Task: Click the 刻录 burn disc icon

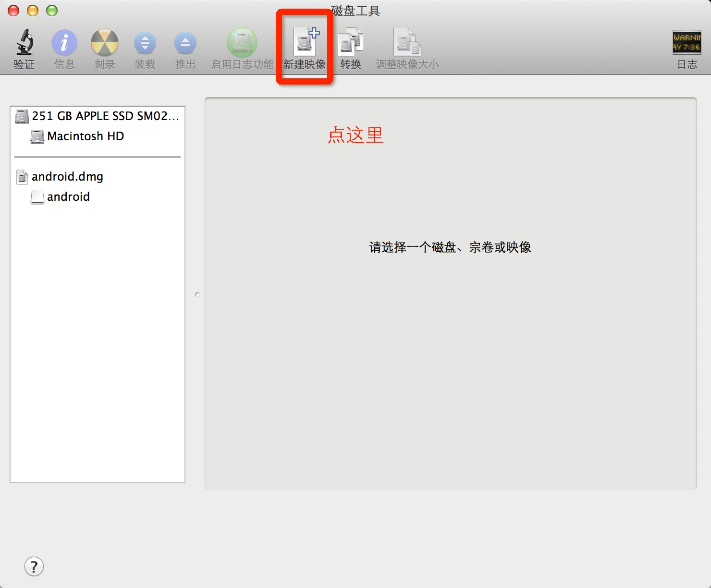Action: pos(105,43)
